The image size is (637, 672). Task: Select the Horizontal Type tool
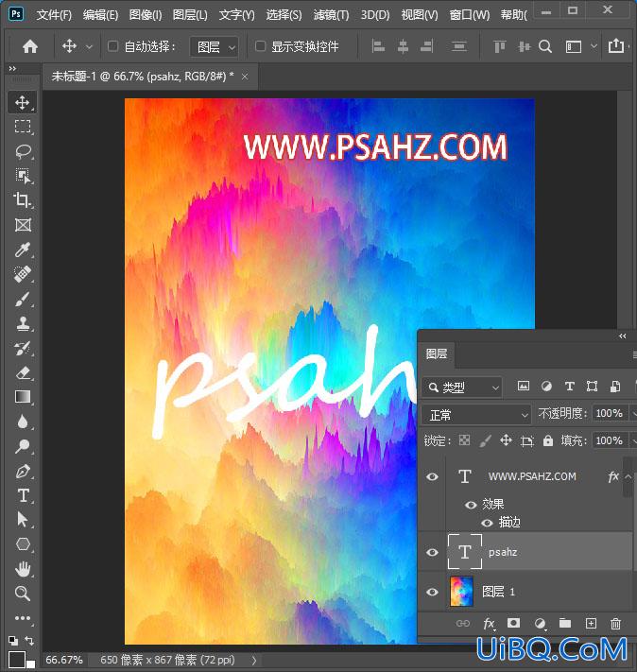pyautogui.click(x=23, y=495)
